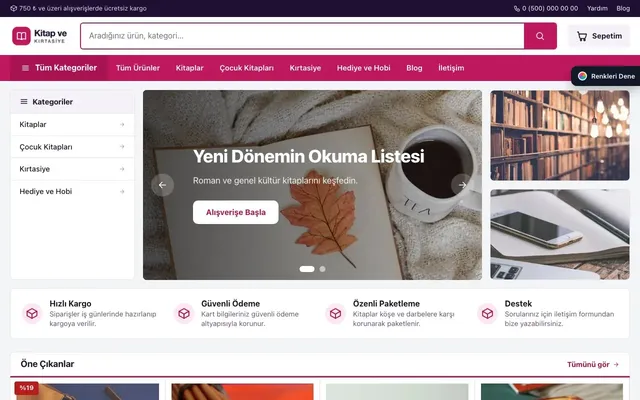640x400 pixels.
Task: Open Blog in the pink navigation bar
Action: [x=414, y=68]
